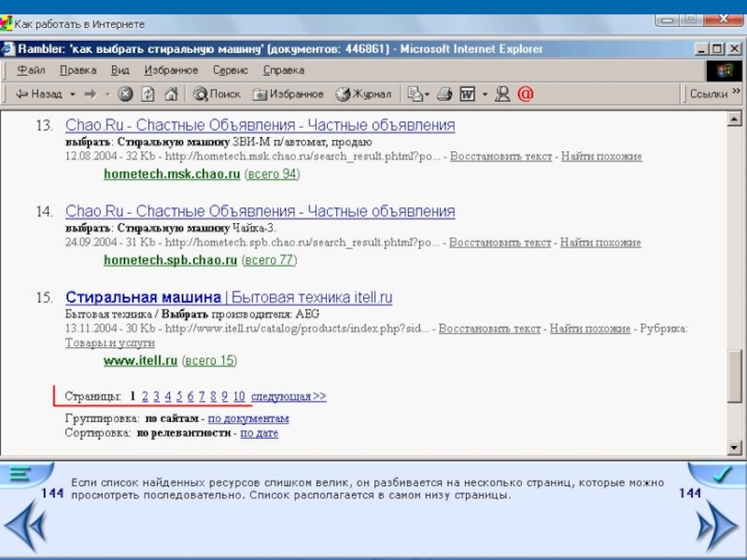
Task: Click the tutorial checkmark icon
Action: point(722,474)
